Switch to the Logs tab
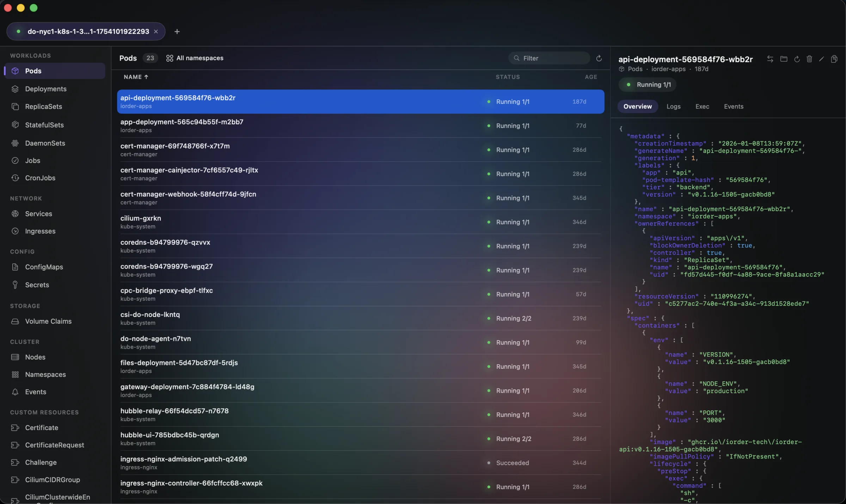 (673, 107)
